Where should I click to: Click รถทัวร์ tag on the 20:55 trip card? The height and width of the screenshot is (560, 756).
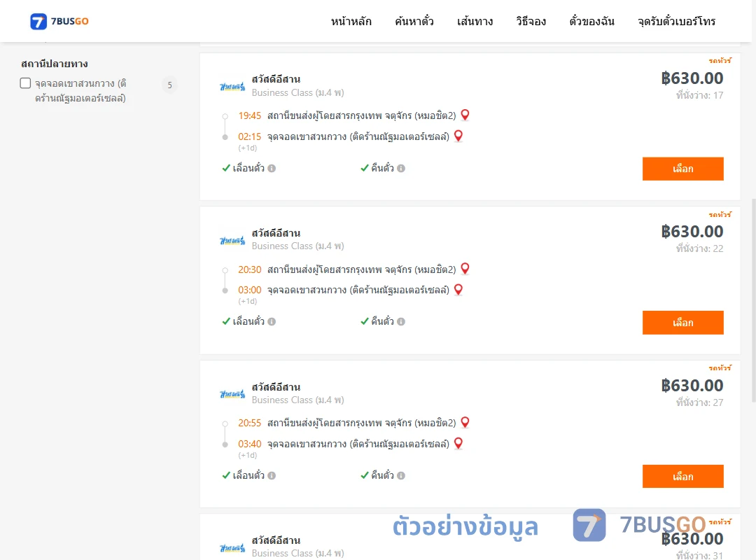tap(720, 367)
